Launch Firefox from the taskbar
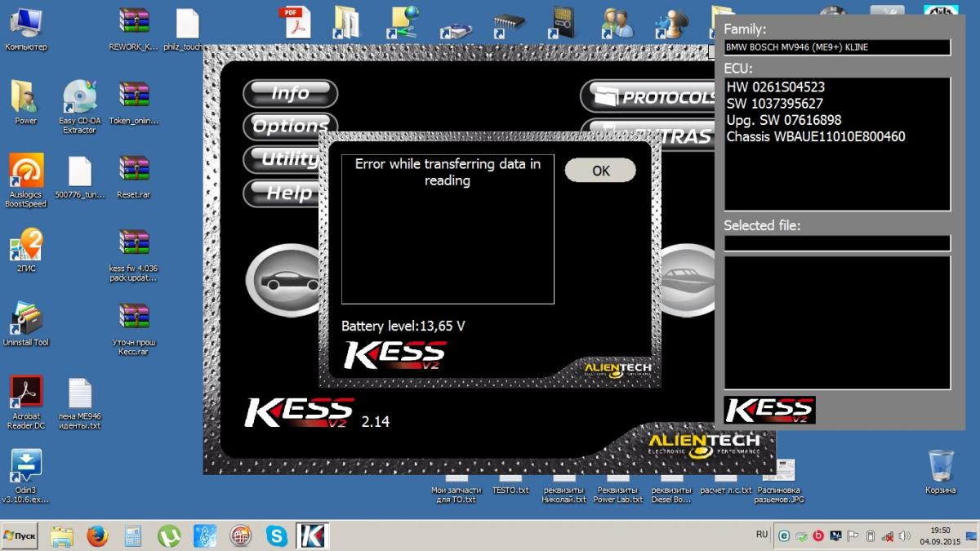Image resolution: width=980 pixels, height=551 pixels. 98,535
